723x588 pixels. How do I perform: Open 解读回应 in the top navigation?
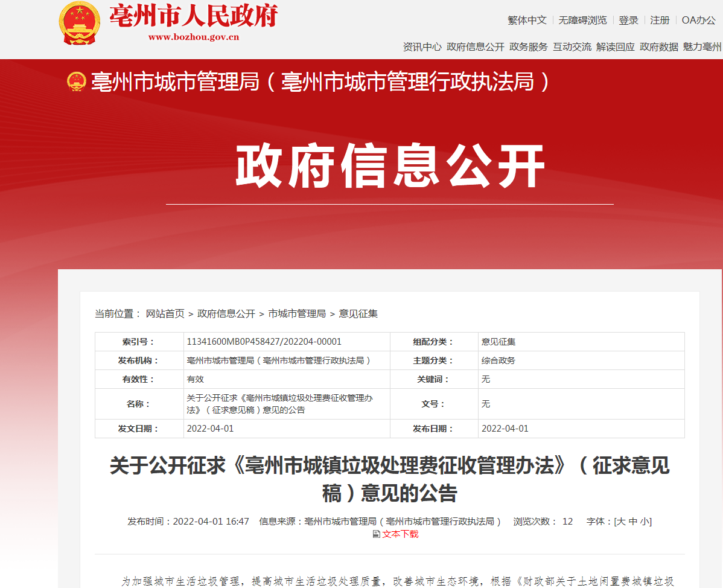[615, 46]
